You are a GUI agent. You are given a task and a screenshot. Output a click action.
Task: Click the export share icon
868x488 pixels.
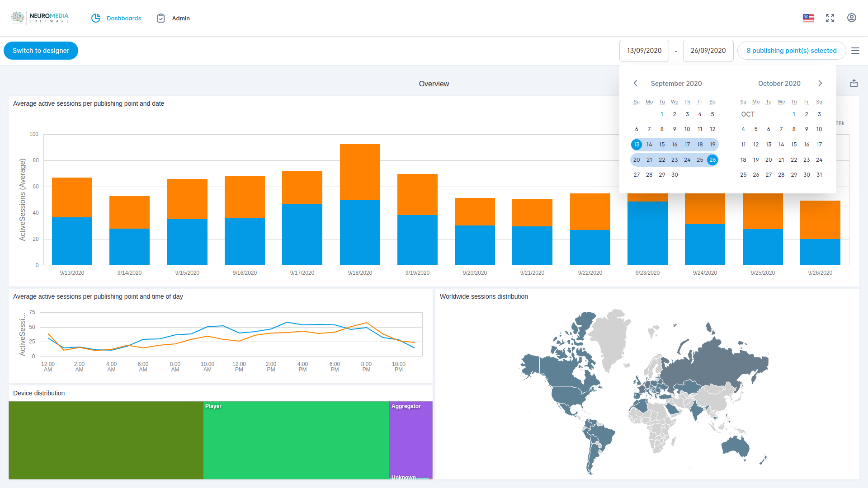click(854, 84)
